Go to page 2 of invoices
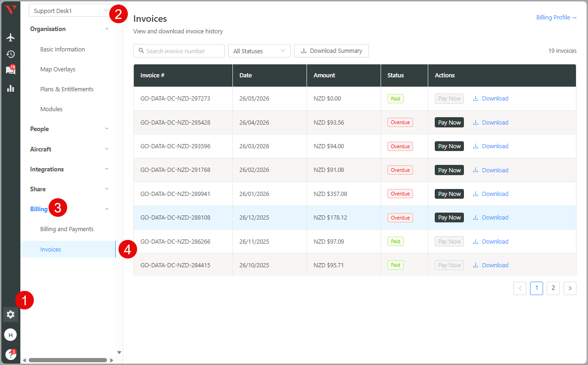 point(553,288)
